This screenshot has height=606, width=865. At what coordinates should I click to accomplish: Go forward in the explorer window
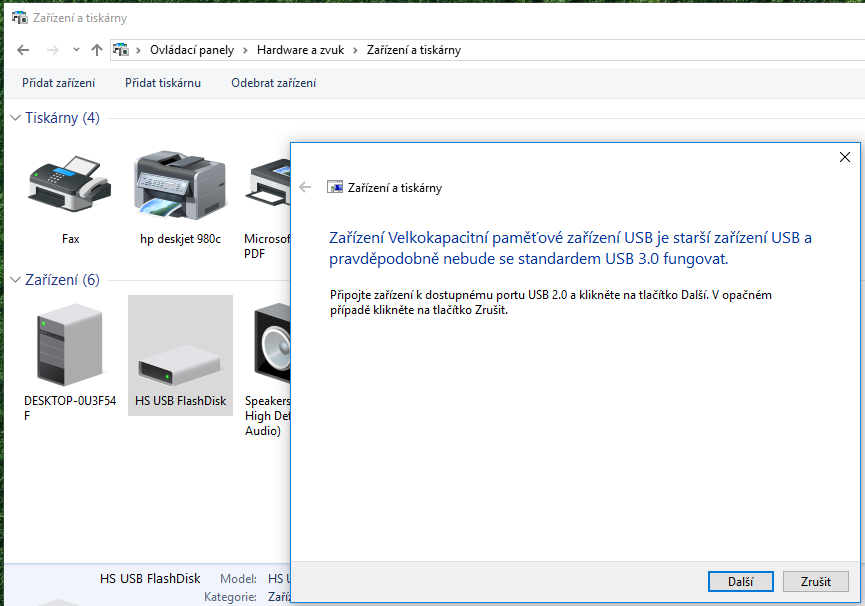pos(52,50)
